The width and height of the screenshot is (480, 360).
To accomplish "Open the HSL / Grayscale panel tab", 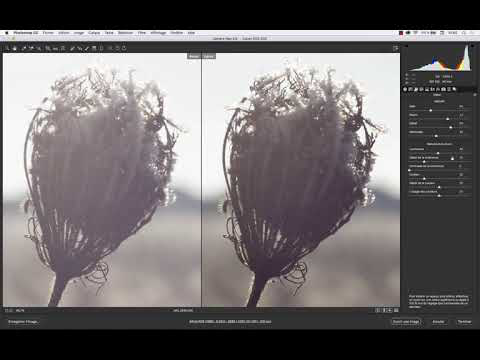I will coord(422,89).
